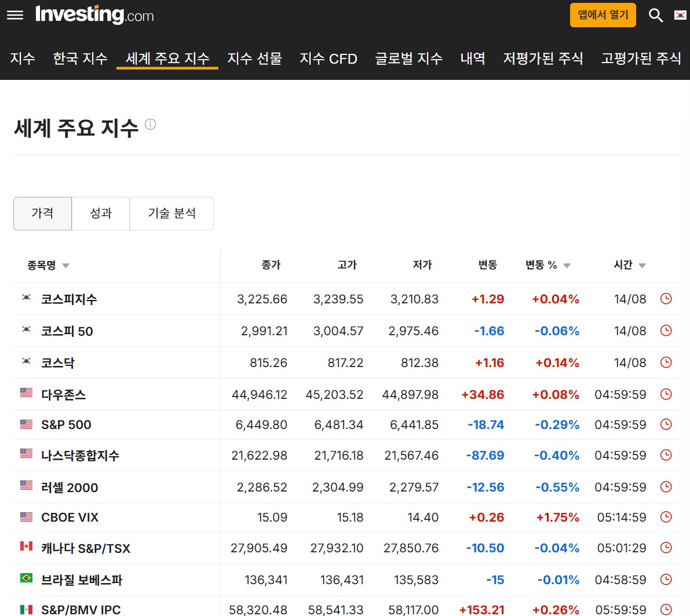Open the 지수 nav item

pos(23,58)
